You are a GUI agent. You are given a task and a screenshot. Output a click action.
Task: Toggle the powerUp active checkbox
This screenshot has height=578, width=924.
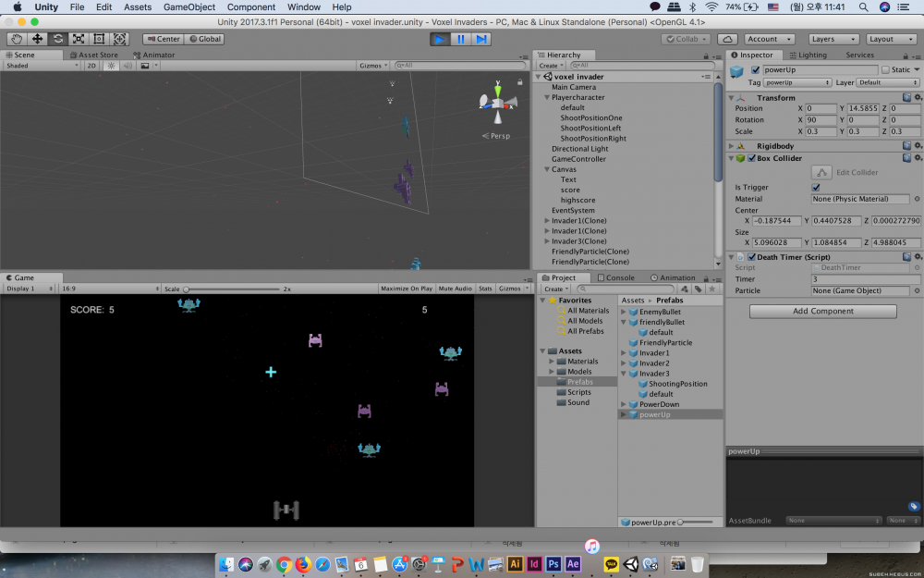coord(756,69)
